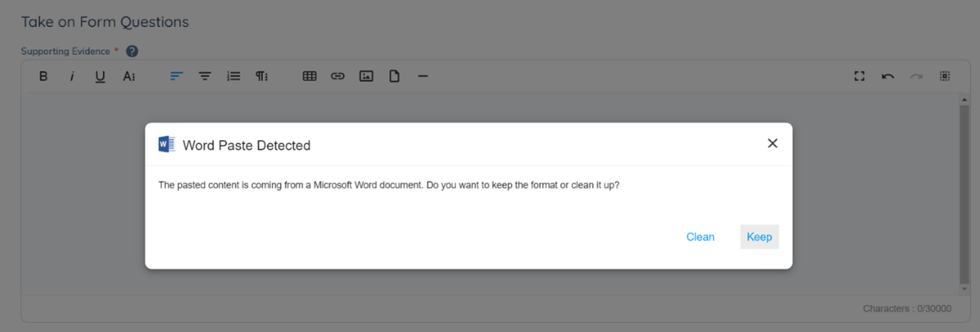Click the scrollbar down arrow

point(964,289)
